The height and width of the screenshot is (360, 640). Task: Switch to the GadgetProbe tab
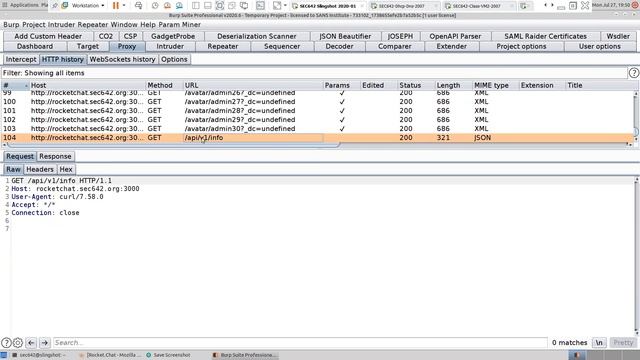point(173,36)
